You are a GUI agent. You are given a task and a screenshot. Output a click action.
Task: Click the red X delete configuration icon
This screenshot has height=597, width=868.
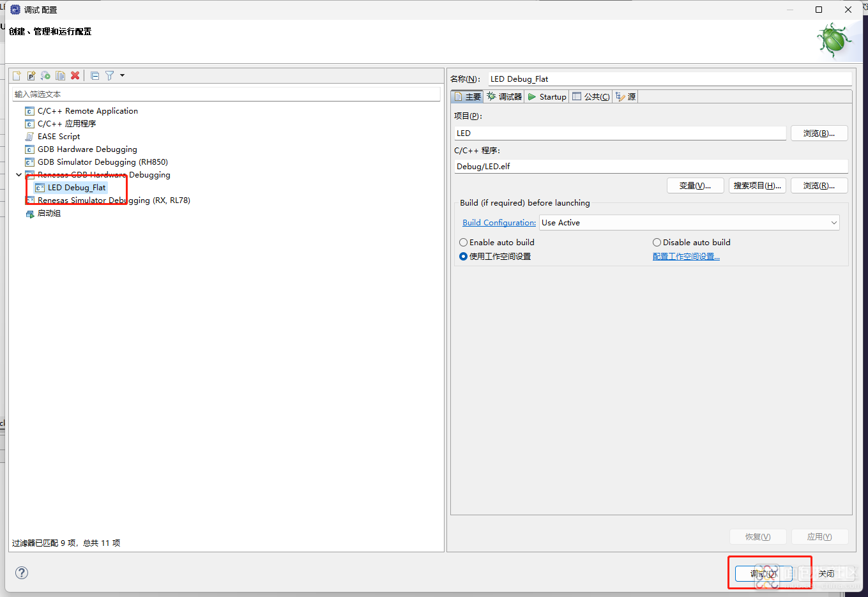click(75, 75)
